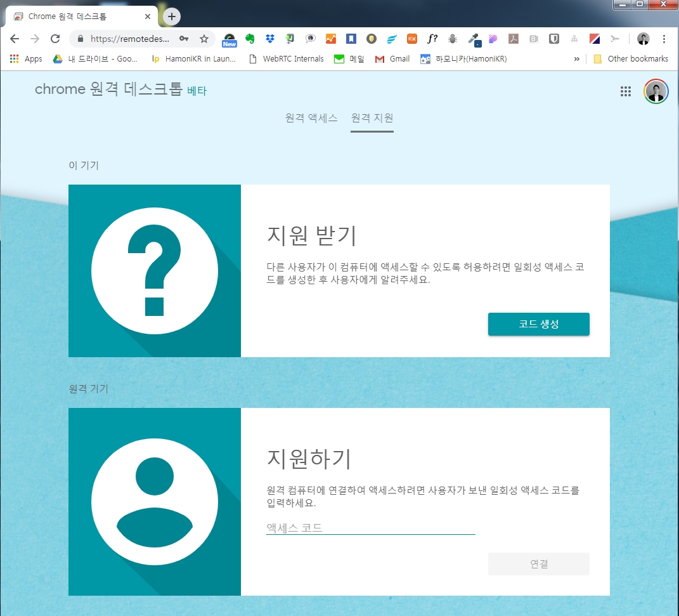Screen dimensions: 679x616
Task: Click the Dropbox extension icon
Action: 270,39
